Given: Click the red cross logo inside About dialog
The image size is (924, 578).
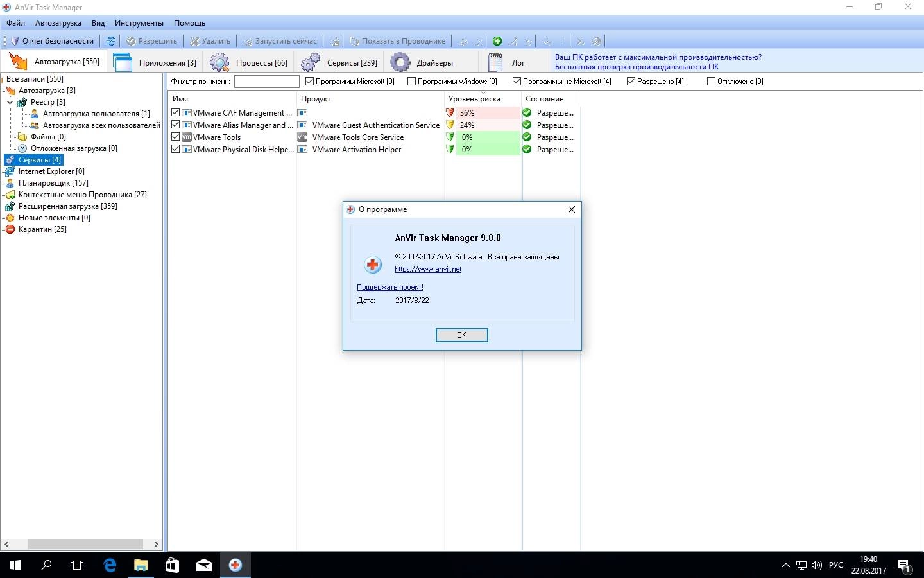Looking at the screenshot, I should (x=373, y=264).
